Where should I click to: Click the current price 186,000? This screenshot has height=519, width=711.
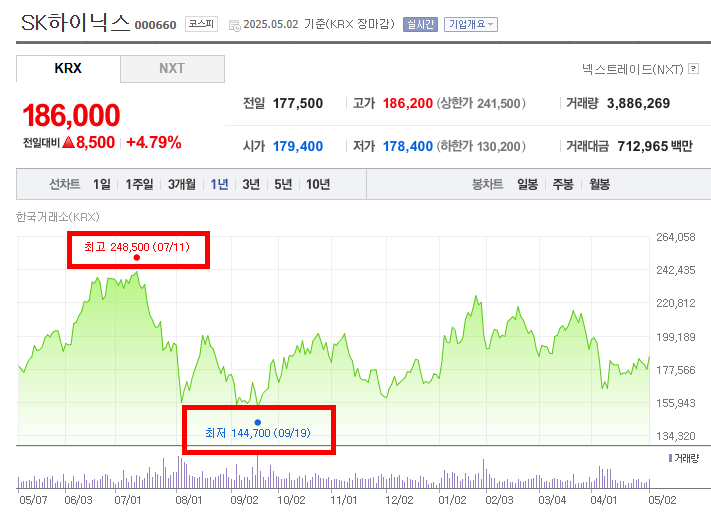pos(71,115)
